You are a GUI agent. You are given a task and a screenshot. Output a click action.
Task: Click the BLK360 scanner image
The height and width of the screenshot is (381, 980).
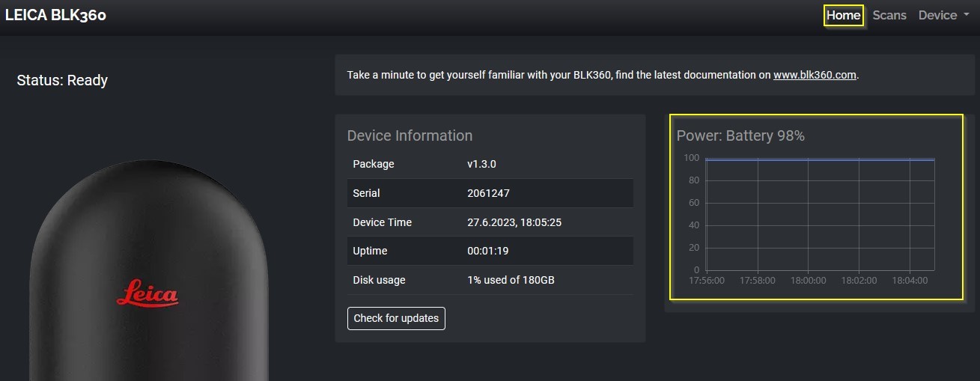click(149, 271)
